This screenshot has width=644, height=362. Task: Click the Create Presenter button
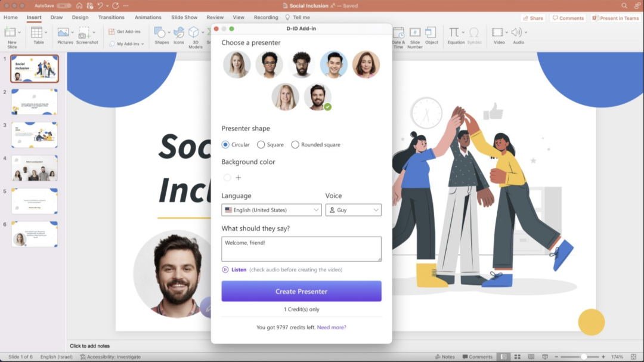point(302,291)
